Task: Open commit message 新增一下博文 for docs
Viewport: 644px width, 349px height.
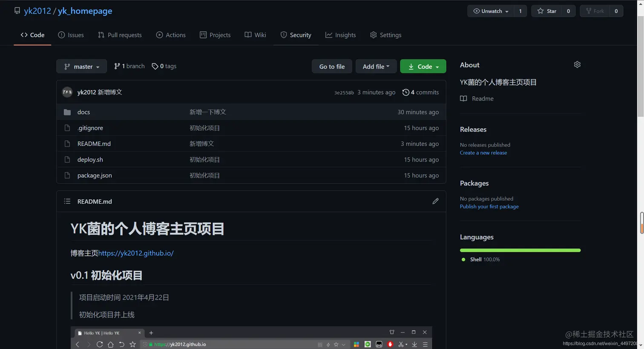Action: coord(208,112)
